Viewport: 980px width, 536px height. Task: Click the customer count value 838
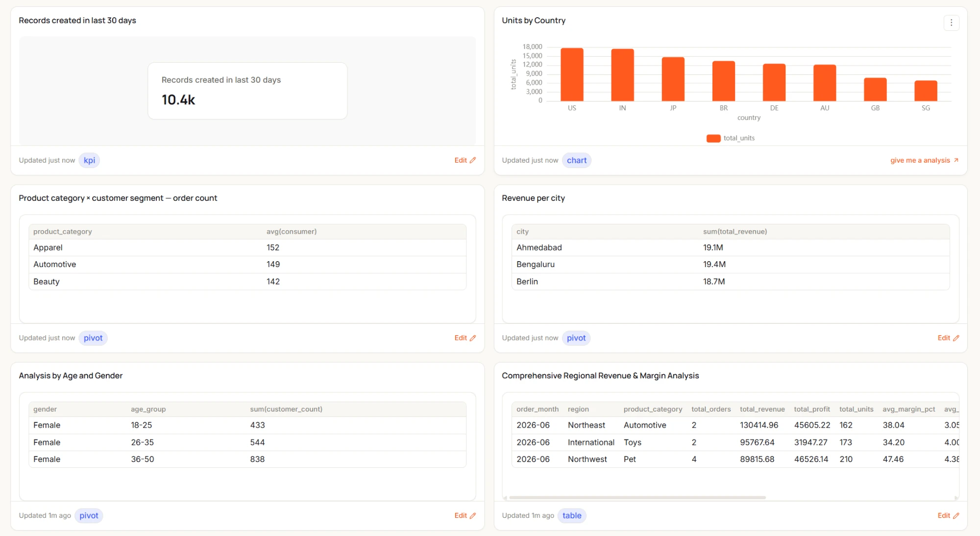click(x=257, y=459)
